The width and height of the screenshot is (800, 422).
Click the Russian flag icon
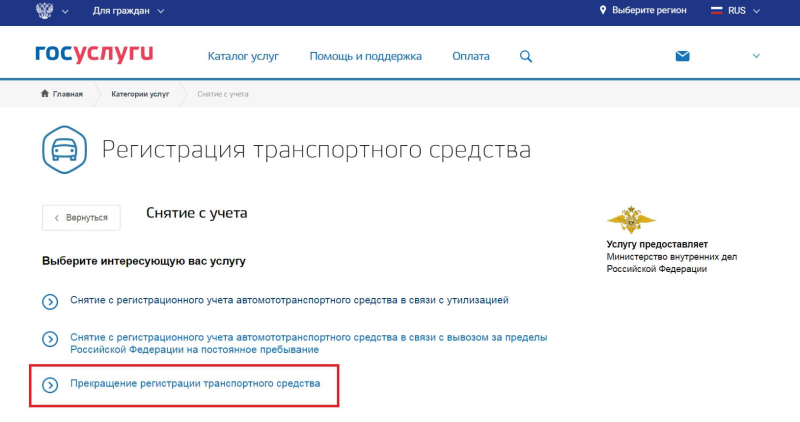pyautogui.click(x=716, y=10)
